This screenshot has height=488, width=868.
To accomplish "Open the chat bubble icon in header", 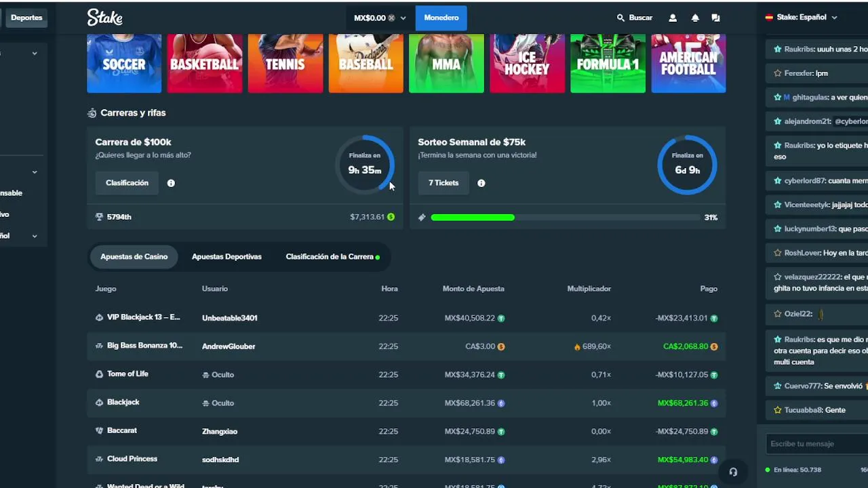I will click(715, 18).
